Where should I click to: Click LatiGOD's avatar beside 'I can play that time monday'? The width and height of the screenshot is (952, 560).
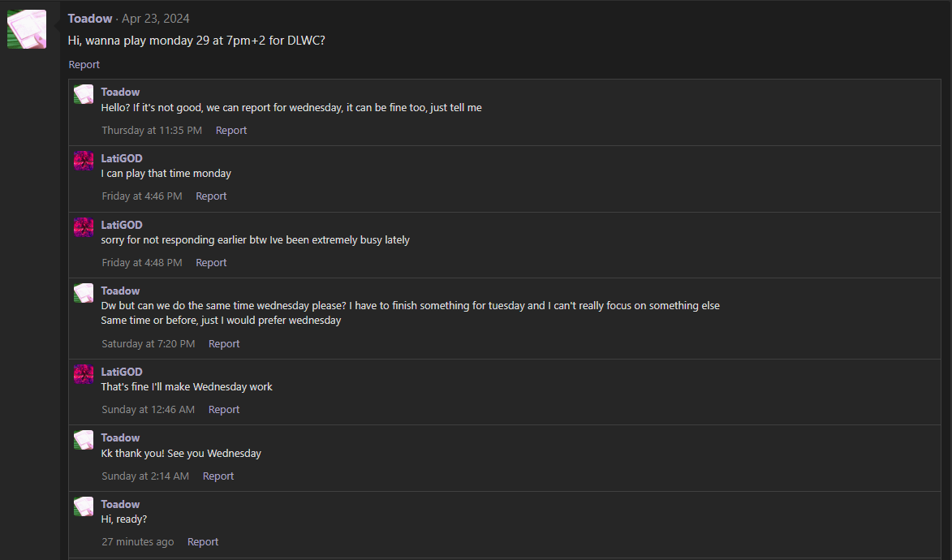84,161
